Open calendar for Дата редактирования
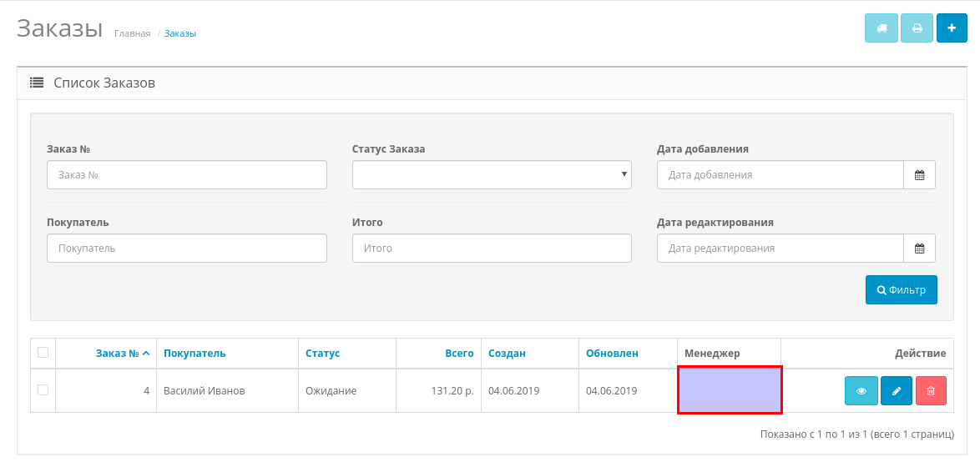The image size is (980, 462). 919,249
